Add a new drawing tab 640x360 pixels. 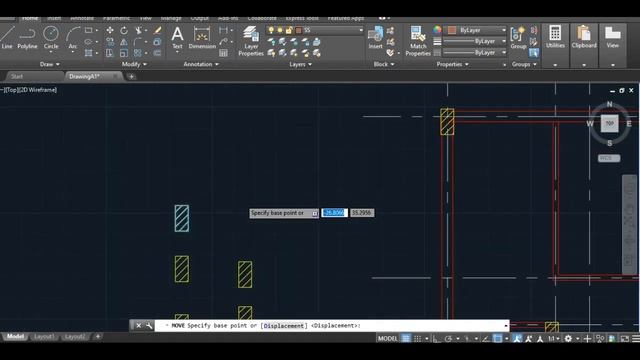131,76
